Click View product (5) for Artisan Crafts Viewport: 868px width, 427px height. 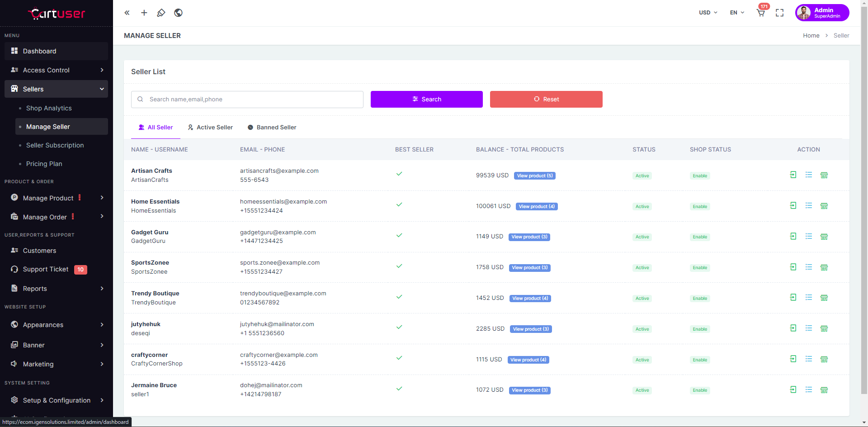534,176
